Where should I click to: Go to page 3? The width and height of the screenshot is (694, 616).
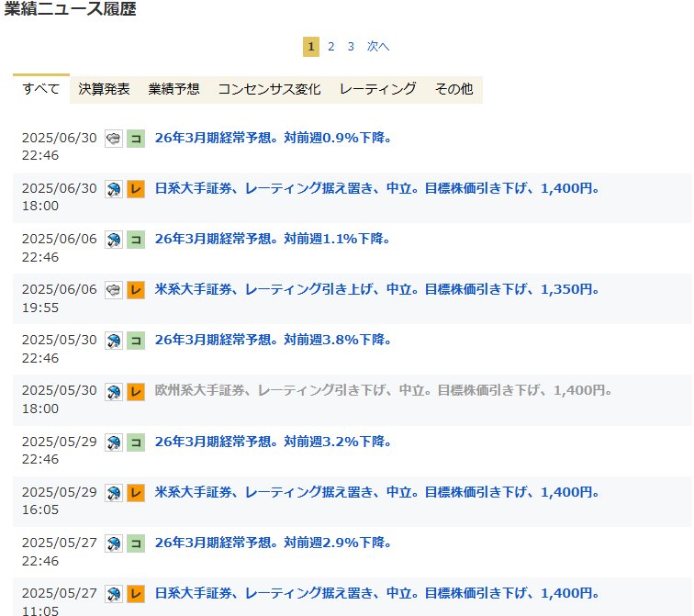click(x=351, y=47)
